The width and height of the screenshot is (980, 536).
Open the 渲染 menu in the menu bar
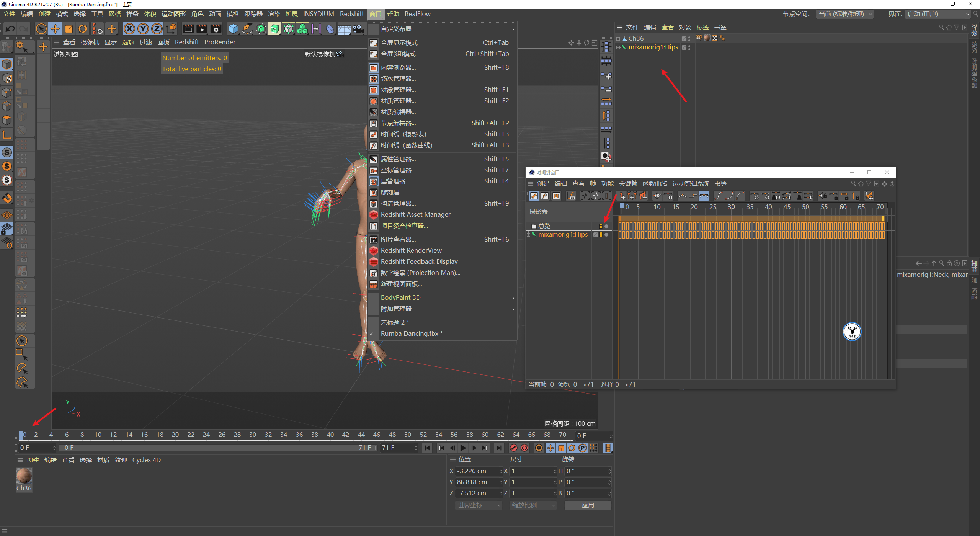pyautogui.click(x=274, y=14)
